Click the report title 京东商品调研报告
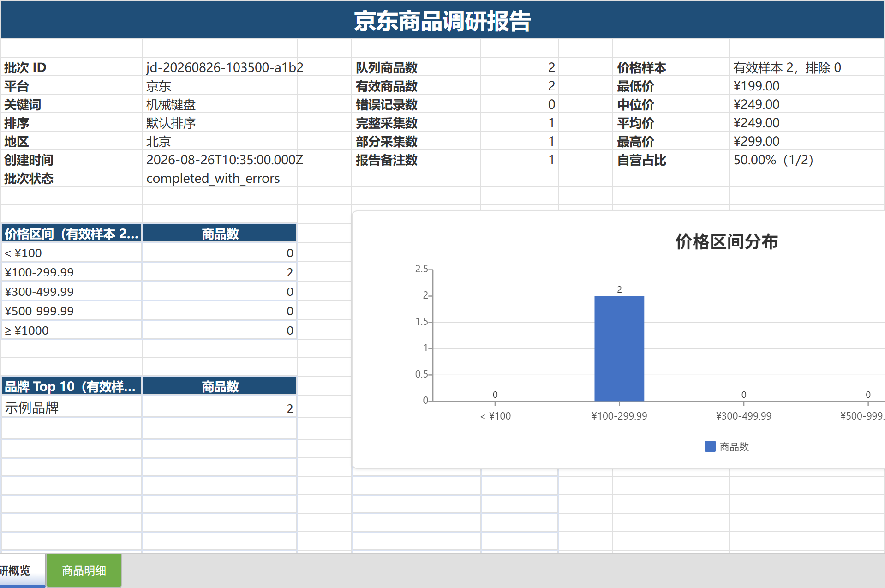 [442, 21]
